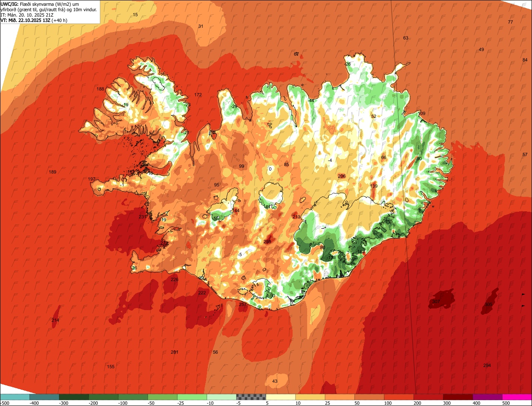This screenshot has width=532, height=406.
Task: Click the map value -44
Action: tap(311, 100)
